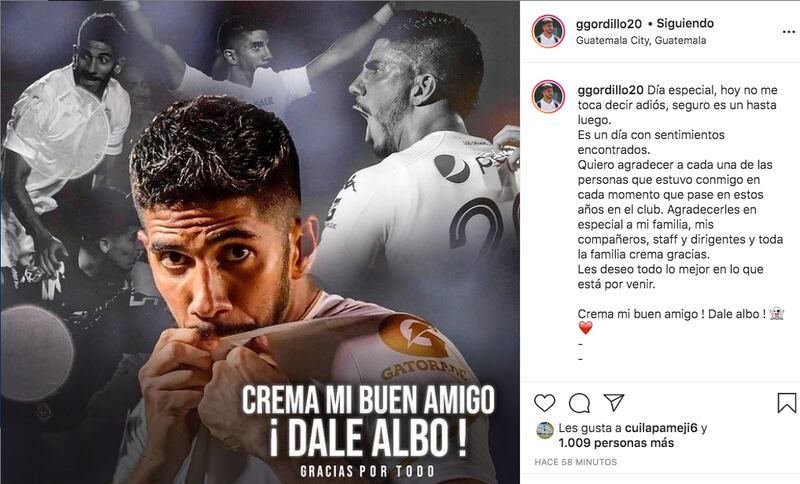Click the ghost emoji after Dale albo
Viewport: 800px width, 484px height.
pyautogui.click(x=776, y=314)
